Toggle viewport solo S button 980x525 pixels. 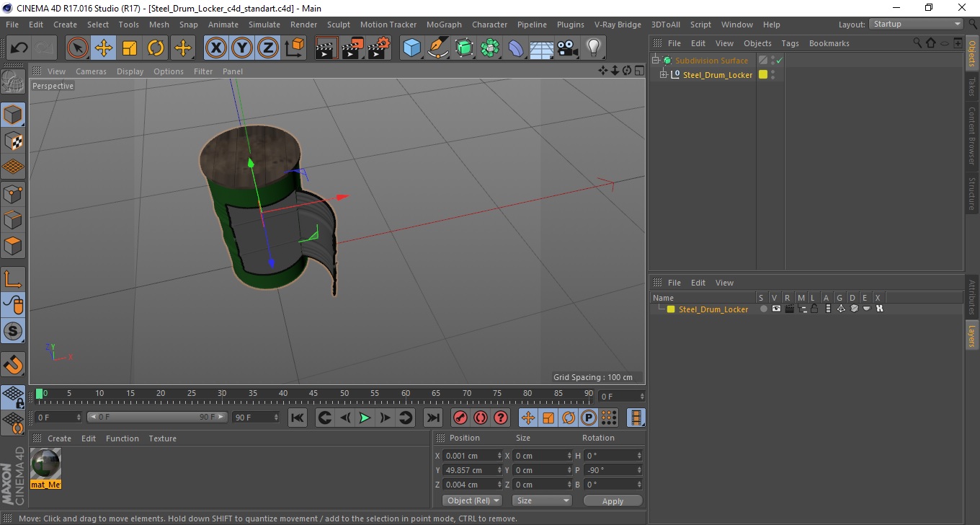click(13, 332)
